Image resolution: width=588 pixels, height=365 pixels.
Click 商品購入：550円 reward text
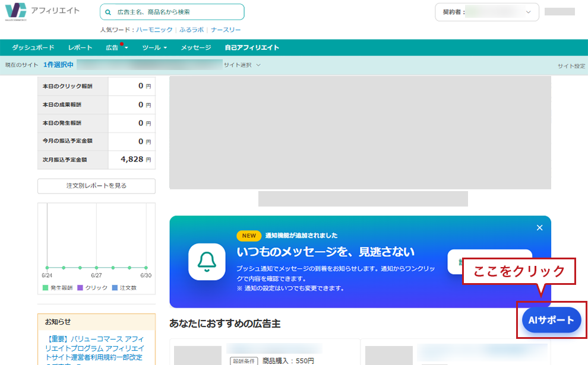coord(288,360)
